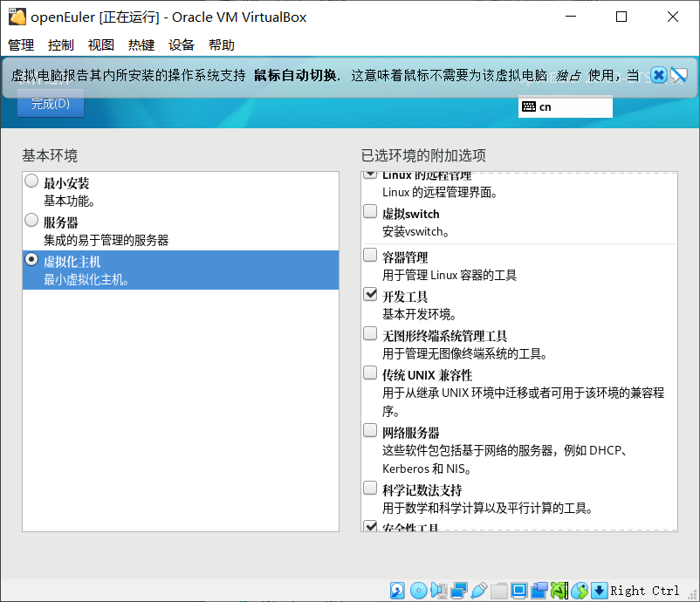Click the 集成的易于管理的服务器 description

tap(106, 241)
